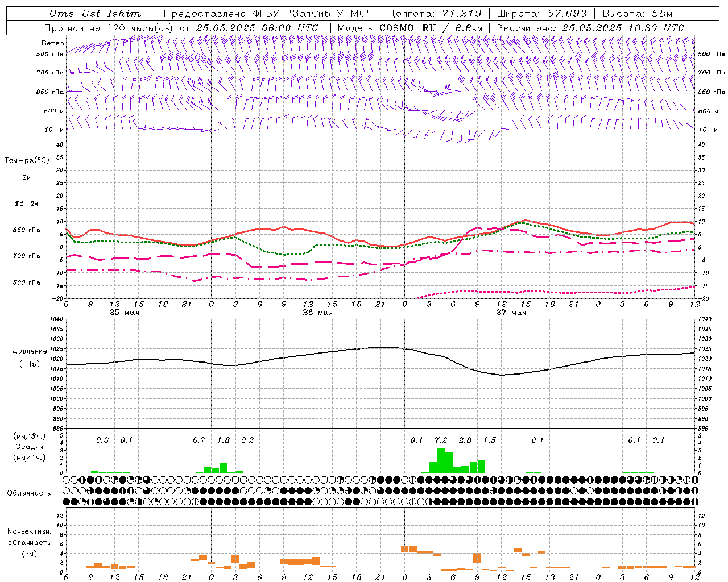The height and width of the screenshot is (582, 728).
Task: Click the Тем-ра(°C) temperature panel label
Action: point(27,160)
